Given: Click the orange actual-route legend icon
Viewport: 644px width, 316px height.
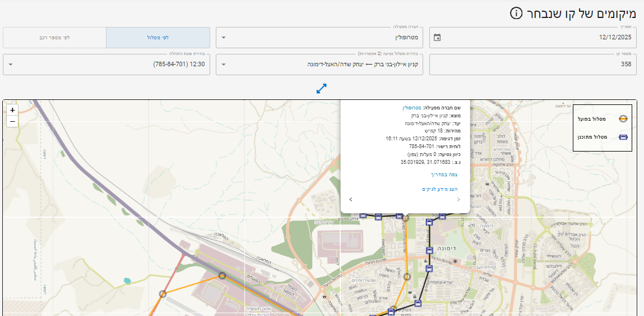Looking at the screenshot, I should [623, 119].
